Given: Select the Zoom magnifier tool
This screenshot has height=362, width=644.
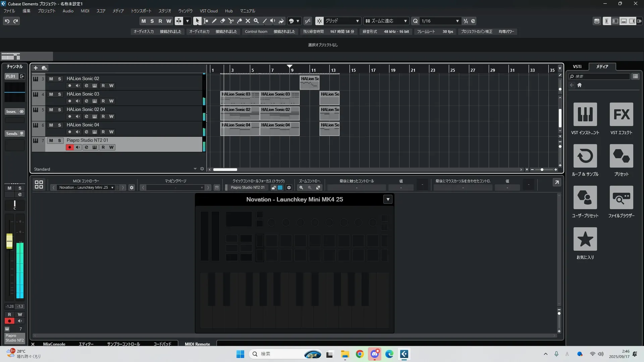Looking at the screenshot, I should tap(256, 21).
